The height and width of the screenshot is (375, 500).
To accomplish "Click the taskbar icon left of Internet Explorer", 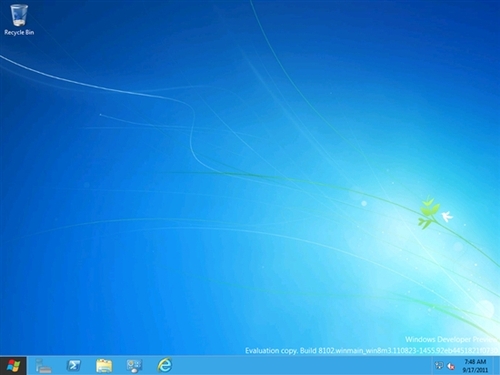I will click(x=134, y=366).
